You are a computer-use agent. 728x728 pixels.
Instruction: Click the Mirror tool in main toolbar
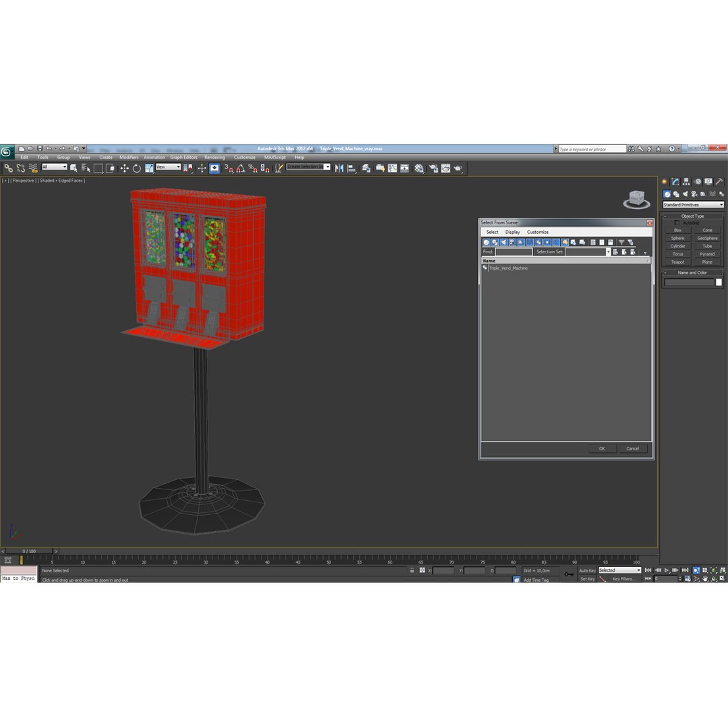[x=339, y=168]
